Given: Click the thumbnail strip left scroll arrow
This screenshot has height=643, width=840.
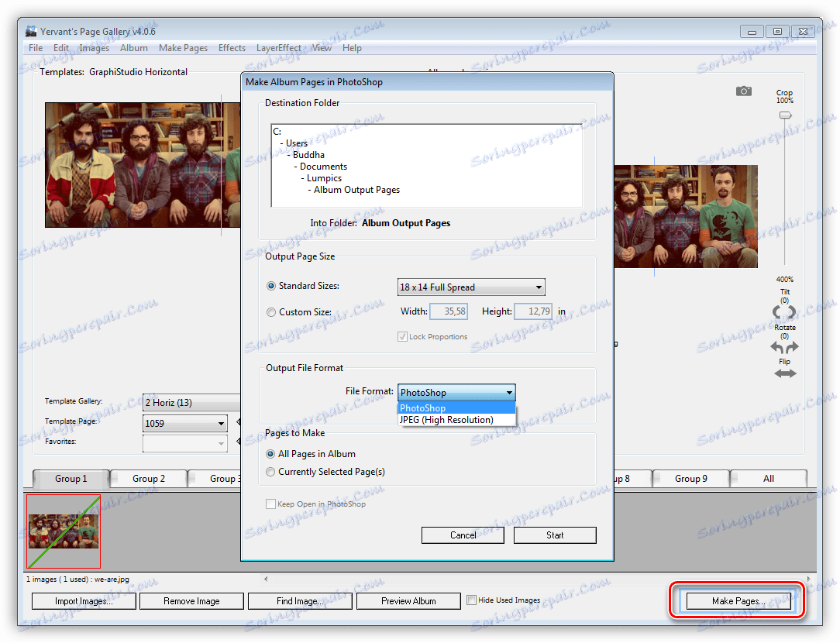Looking at the screenshot, I should tap(266, 578).
